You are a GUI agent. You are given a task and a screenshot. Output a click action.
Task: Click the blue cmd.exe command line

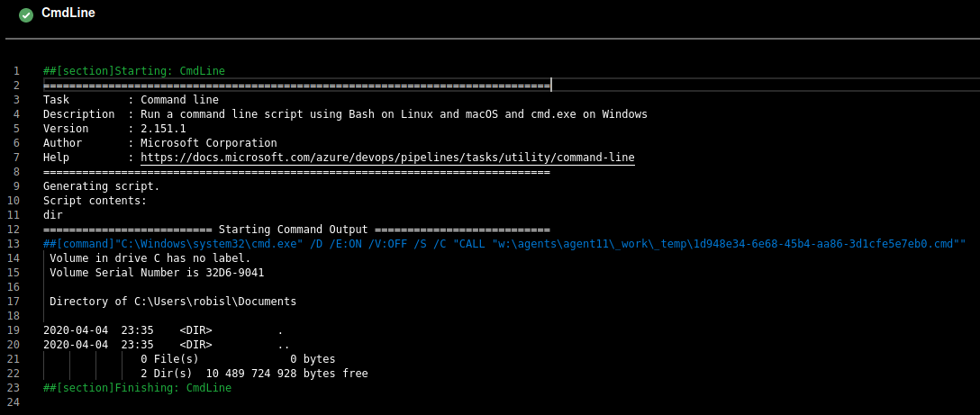coord(504,244)
